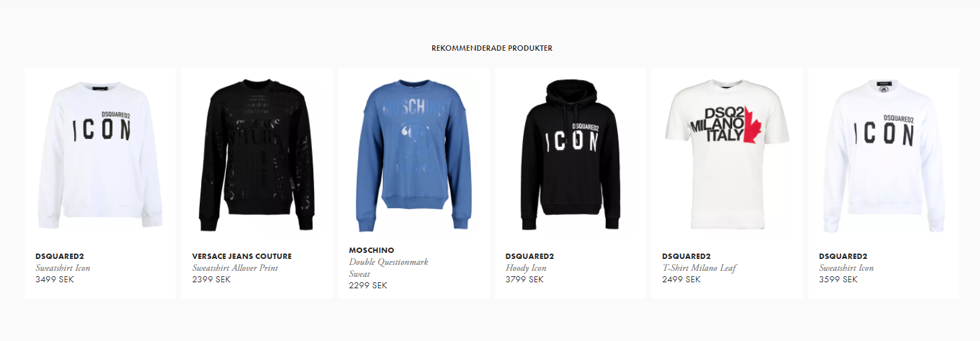
Task: Select the VERSACE JEANS COUTURE brand label
Action: tap(242, 256)
